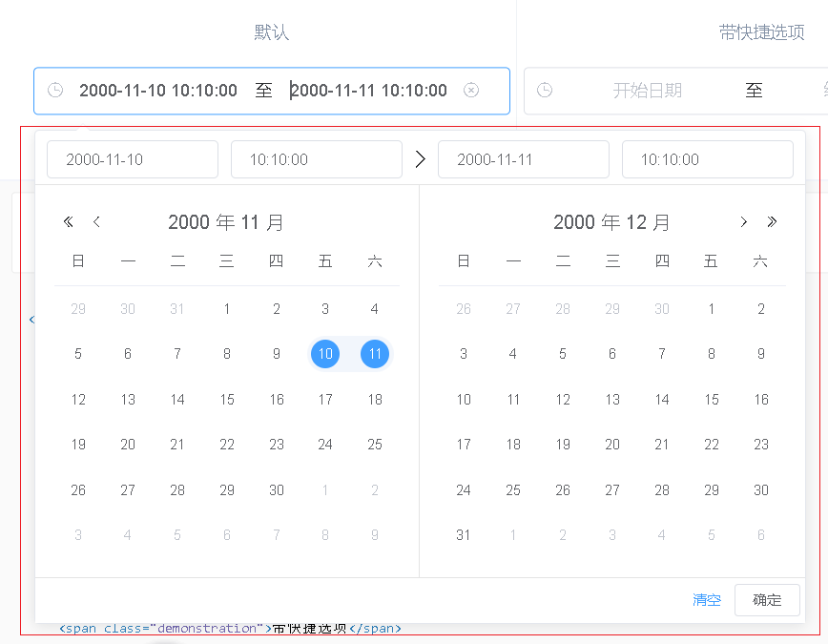Click November 17 in the left calendar
This screenshot has height=644, width=828.
pyautogui.click(x=325, y=399)
